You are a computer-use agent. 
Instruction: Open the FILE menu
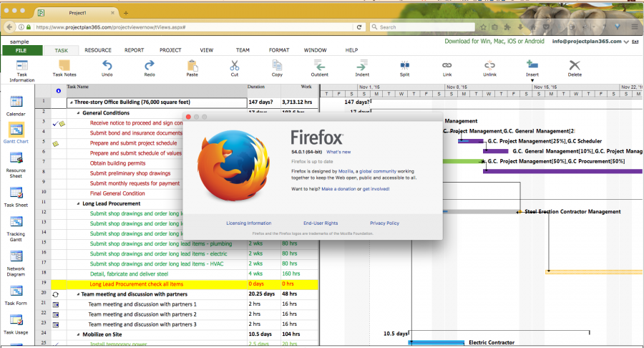point(21,50)
